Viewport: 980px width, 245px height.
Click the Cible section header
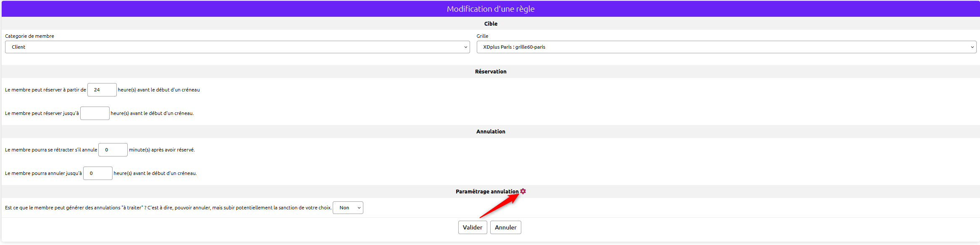[490, 24]
